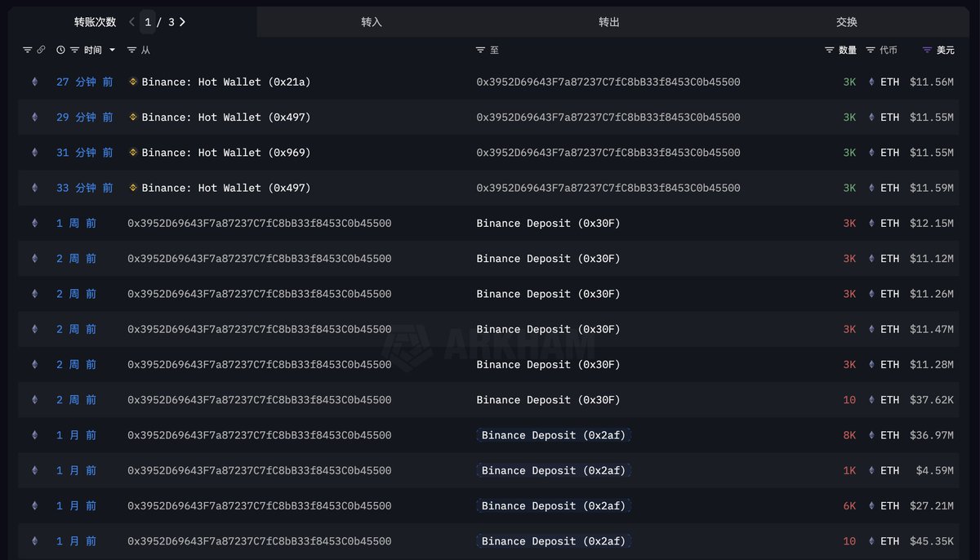Open the 数量 amount filter icon
Screen dimensions: 980x560
[830, 51]
